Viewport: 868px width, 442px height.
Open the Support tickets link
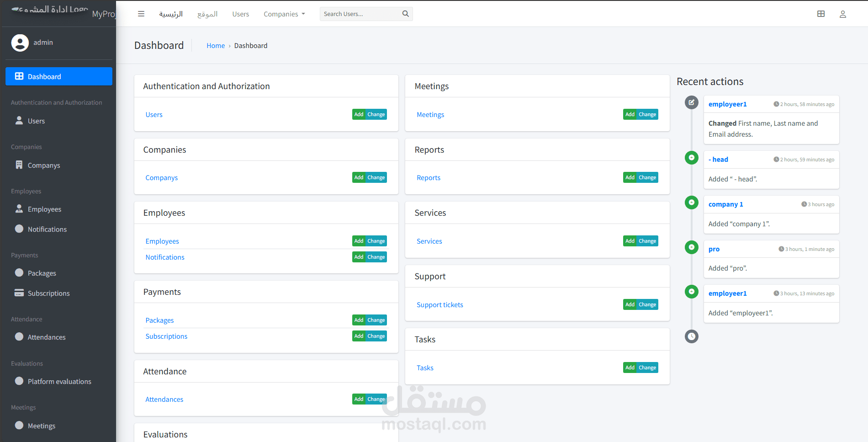coord(440,305)
